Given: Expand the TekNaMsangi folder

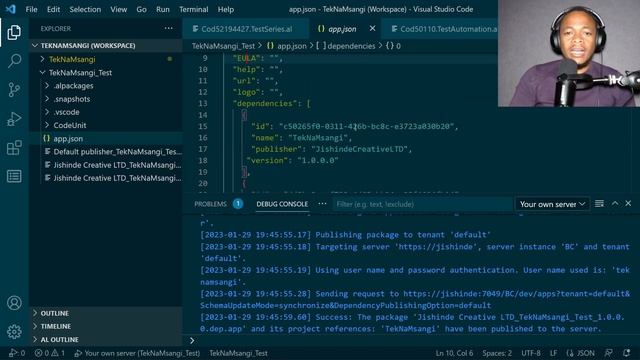Looking at the screenshot, I should click(106, 59).
